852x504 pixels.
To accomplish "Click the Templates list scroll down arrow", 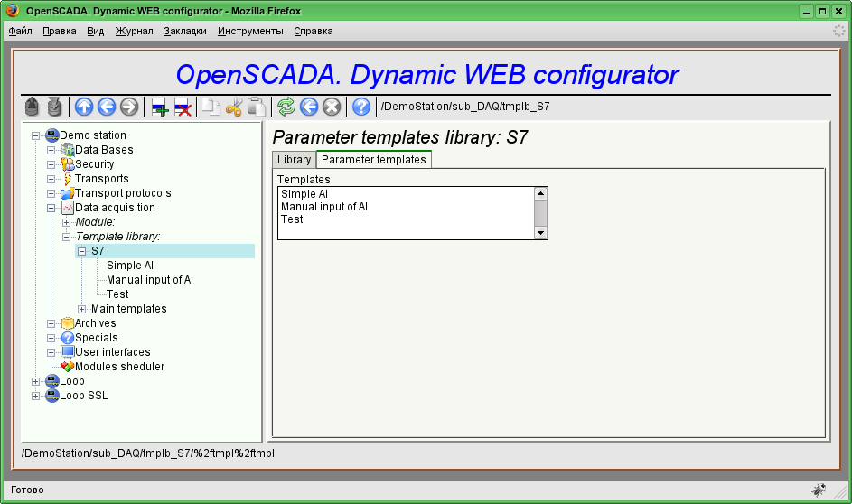I will (540, 233).
